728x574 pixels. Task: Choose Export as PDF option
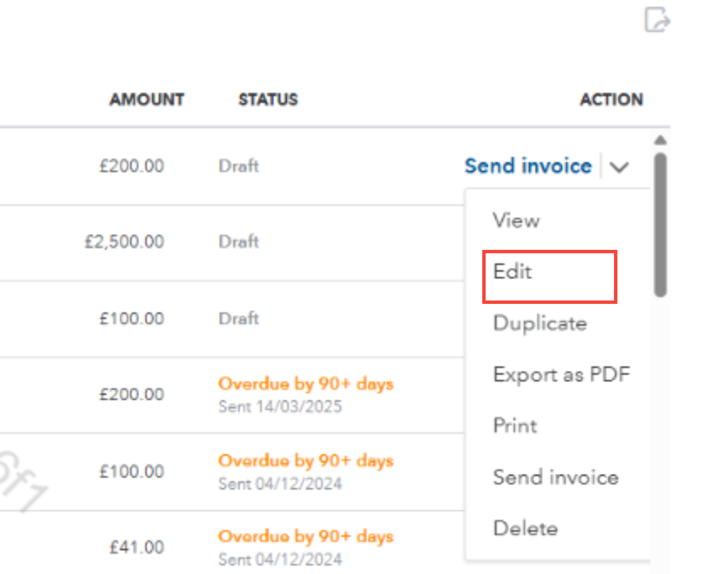point(562,374)
